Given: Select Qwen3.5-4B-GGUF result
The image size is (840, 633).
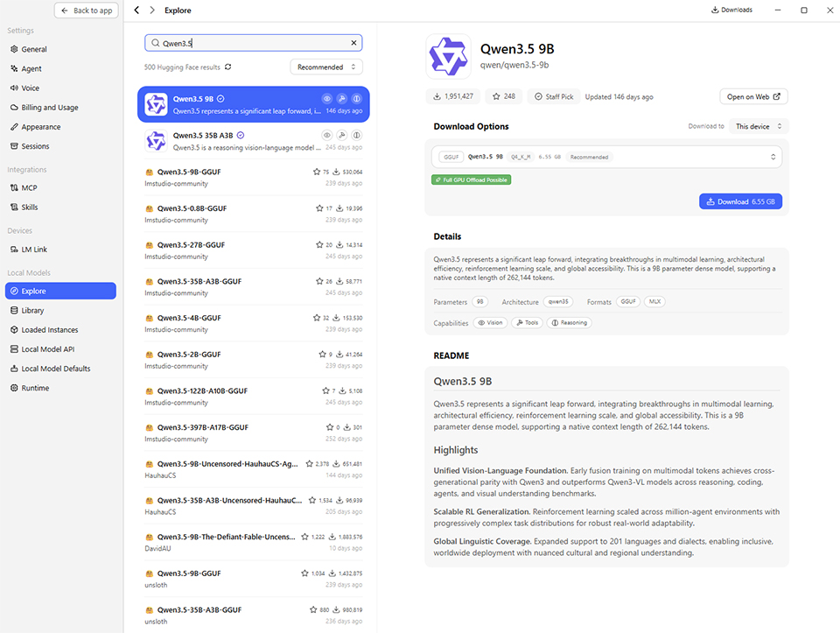Looking at the screenshot, I should (254, 323).
